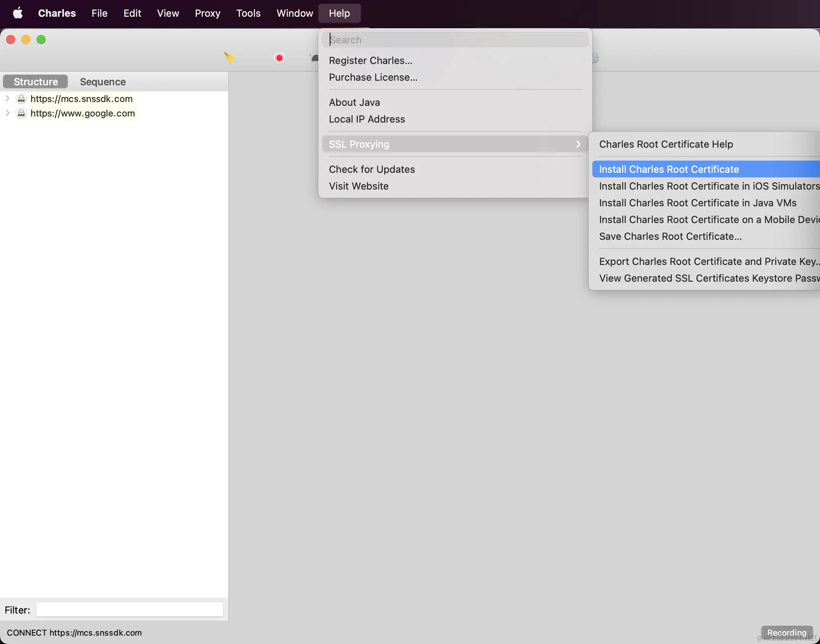Switch to the Structure tab
820x644 pixels.
pyautogui.click(x=36, y=82)
